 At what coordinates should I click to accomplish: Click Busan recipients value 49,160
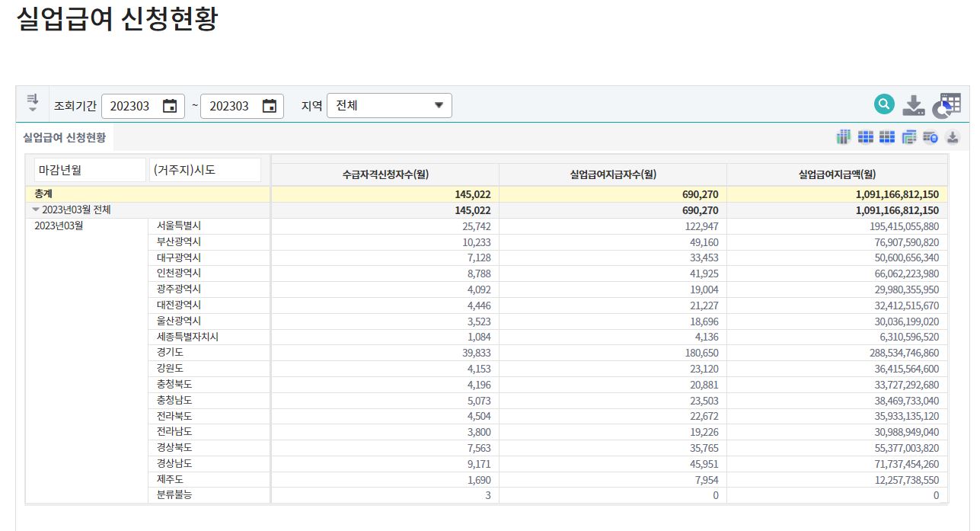[704, 242]
